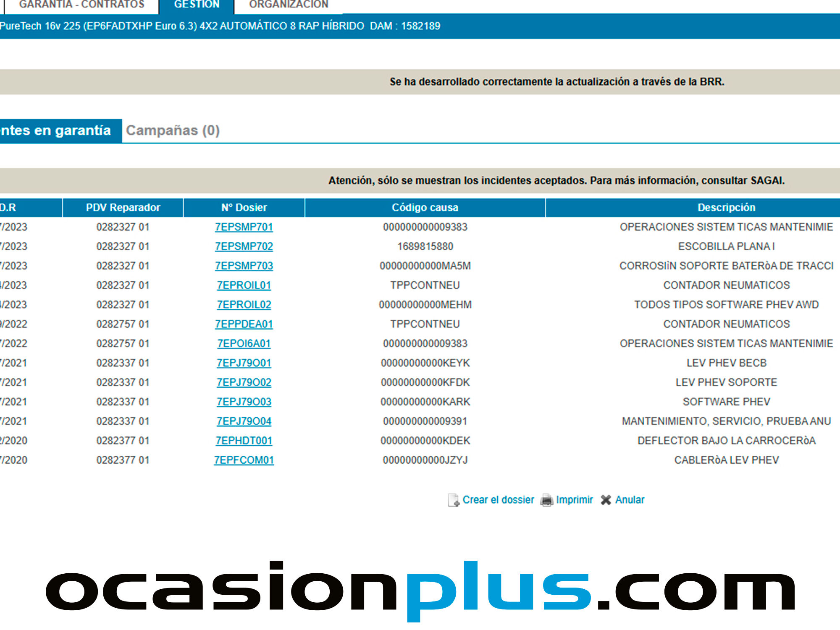Click the Código causa column header
840x630 pixels.
click(425, 207)
